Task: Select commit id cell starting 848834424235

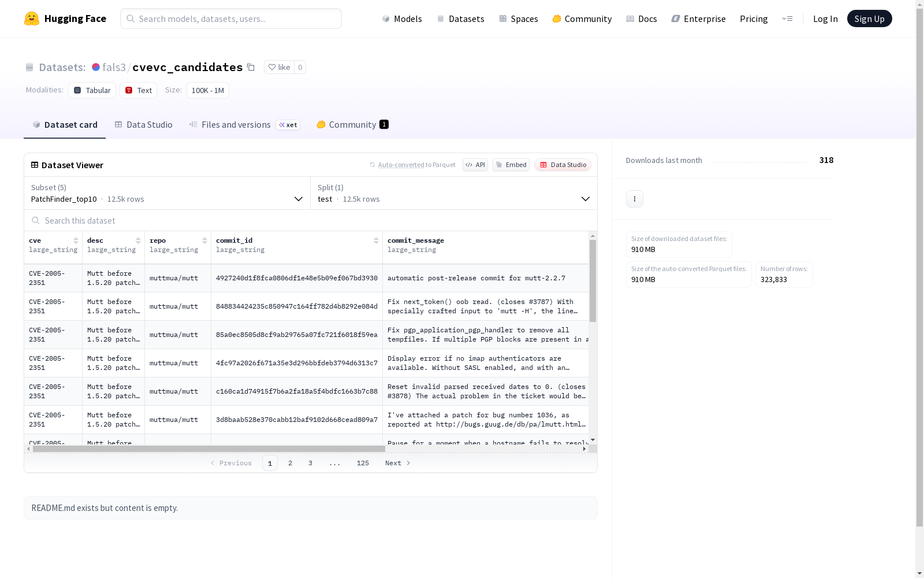Action: [297, 306]
